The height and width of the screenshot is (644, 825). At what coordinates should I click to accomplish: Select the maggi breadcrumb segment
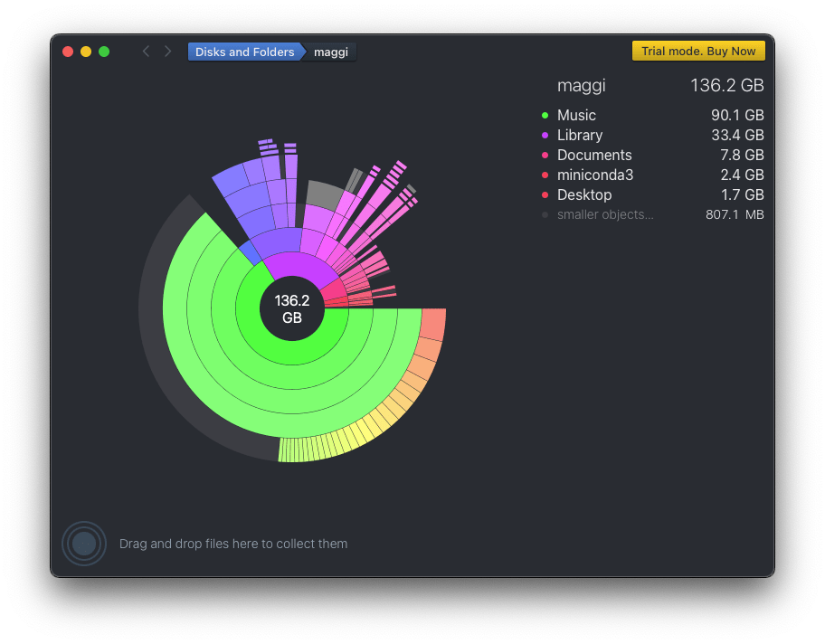[331, 52]
